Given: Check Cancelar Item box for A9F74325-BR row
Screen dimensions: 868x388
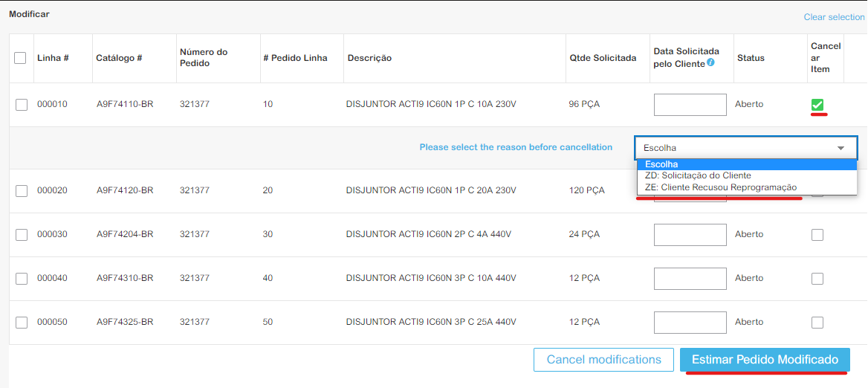Looking at the screenshot, I should [817, 322].
